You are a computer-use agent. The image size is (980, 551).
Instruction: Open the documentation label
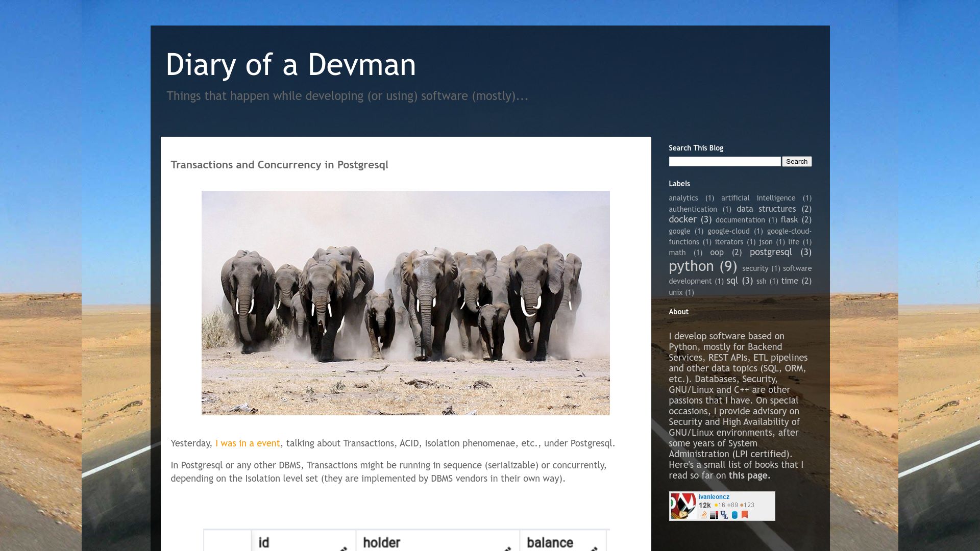tap(740, 220)
